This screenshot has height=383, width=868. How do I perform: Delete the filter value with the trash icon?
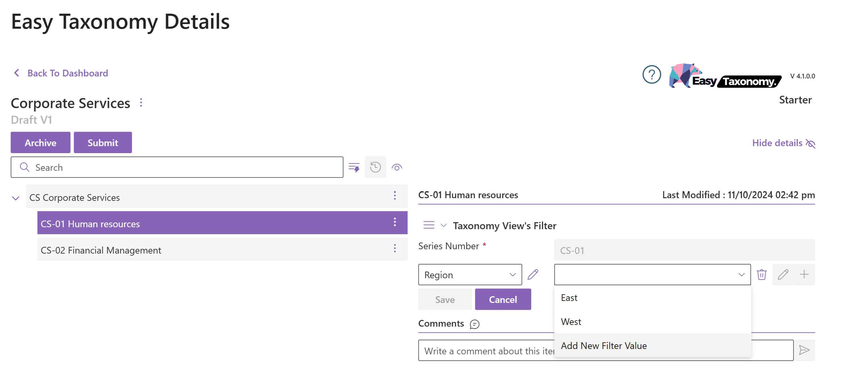(761, 275)
